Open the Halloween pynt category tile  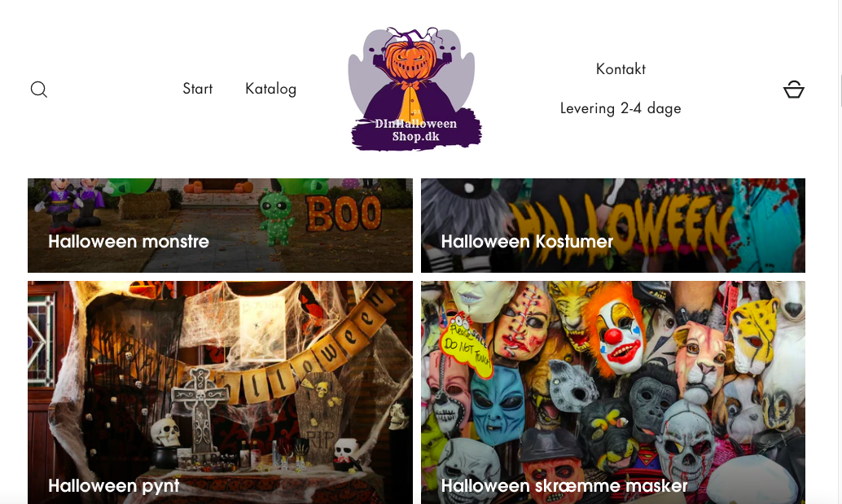[220, 392]
